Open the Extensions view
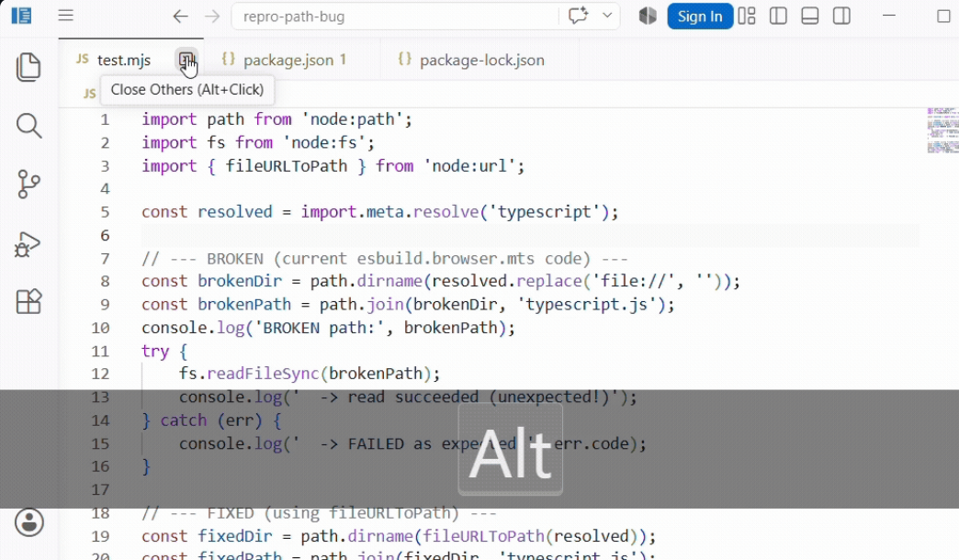This screenshot has height=560, width=959. [28, 301]
